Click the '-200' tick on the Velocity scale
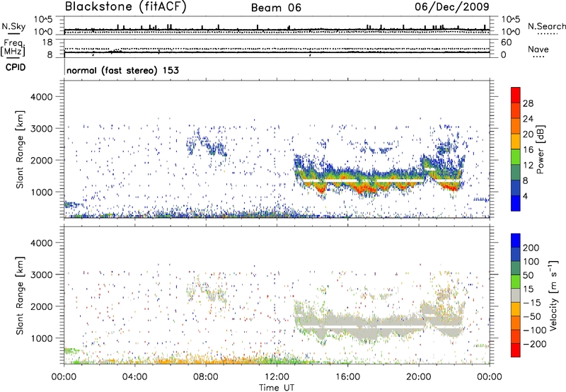566x392 pixels. tap(534, 344)
